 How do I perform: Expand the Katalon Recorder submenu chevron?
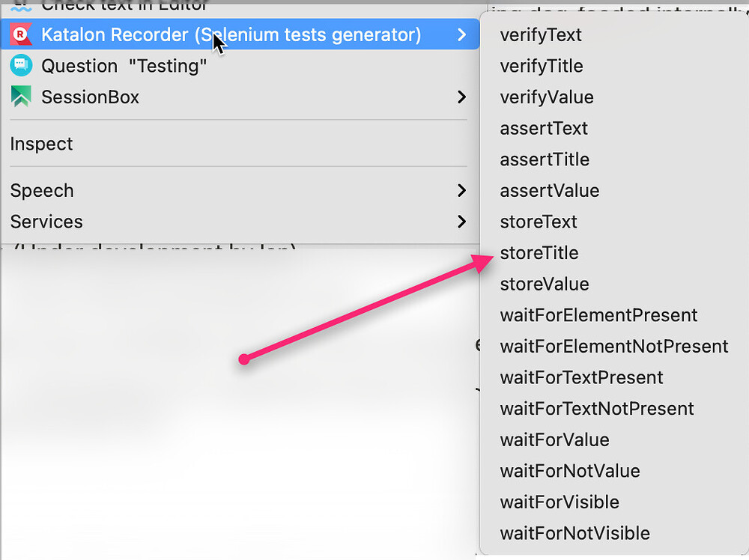click(x=461, y=34)
